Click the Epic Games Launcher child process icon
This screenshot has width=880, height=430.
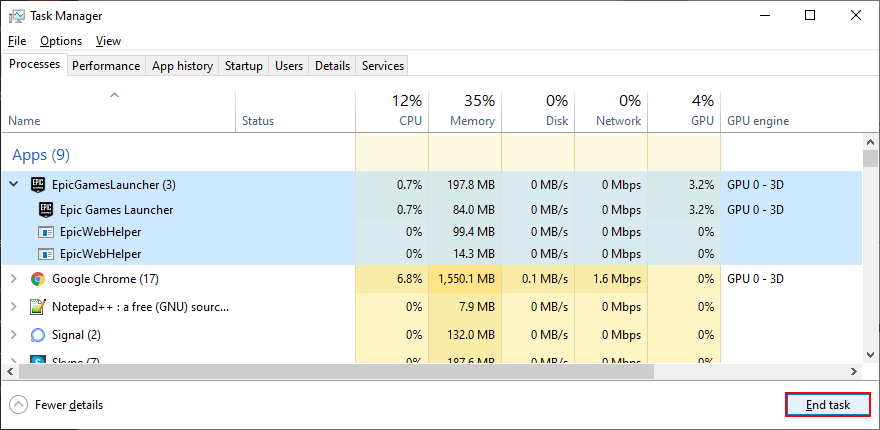[46, 210]
